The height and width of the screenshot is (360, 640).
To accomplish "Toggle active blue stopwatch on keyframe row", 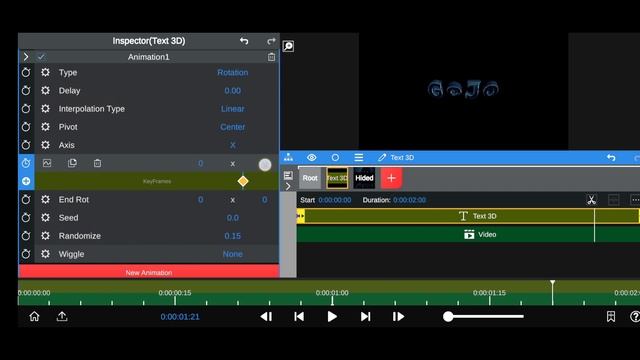I will (x=26, y=163).
